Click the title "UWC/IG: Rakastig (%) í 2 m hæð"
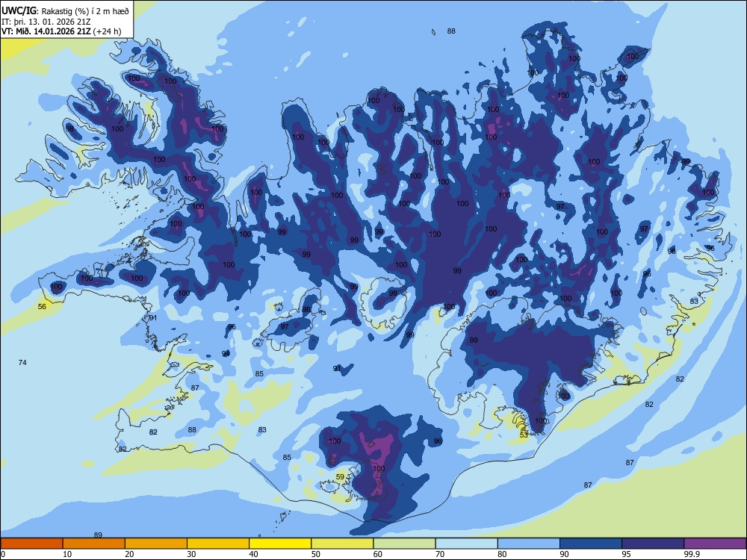 click(x=65, y=11)
